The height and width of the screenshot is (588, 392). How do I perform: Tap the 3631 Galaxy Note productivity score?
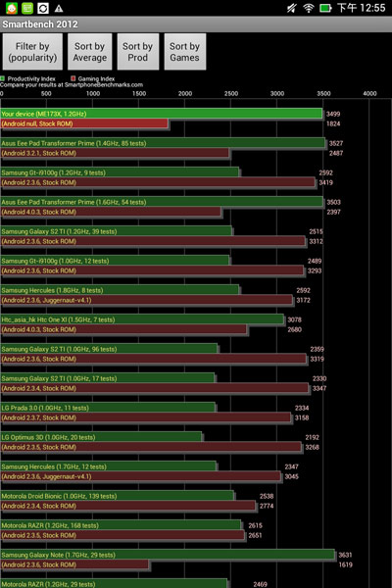[x=346, y=555]
